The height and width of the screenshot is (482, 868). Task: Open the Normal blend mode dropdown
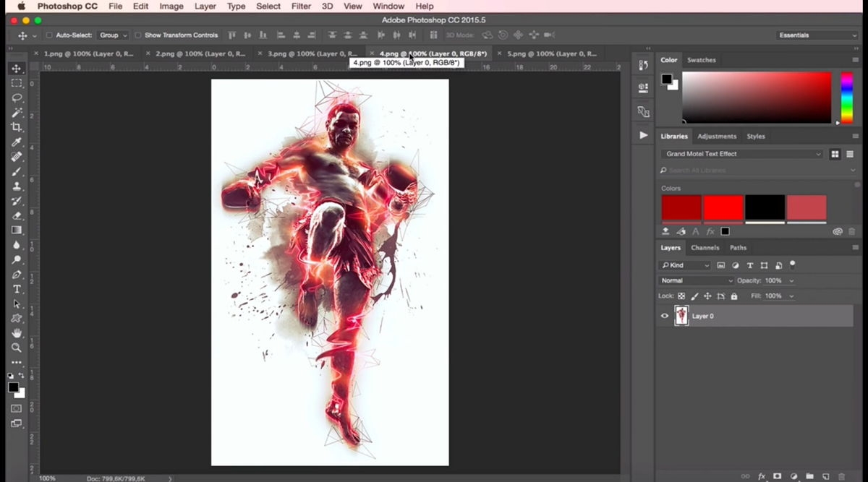pyautogui.click(x=696, y=280)
